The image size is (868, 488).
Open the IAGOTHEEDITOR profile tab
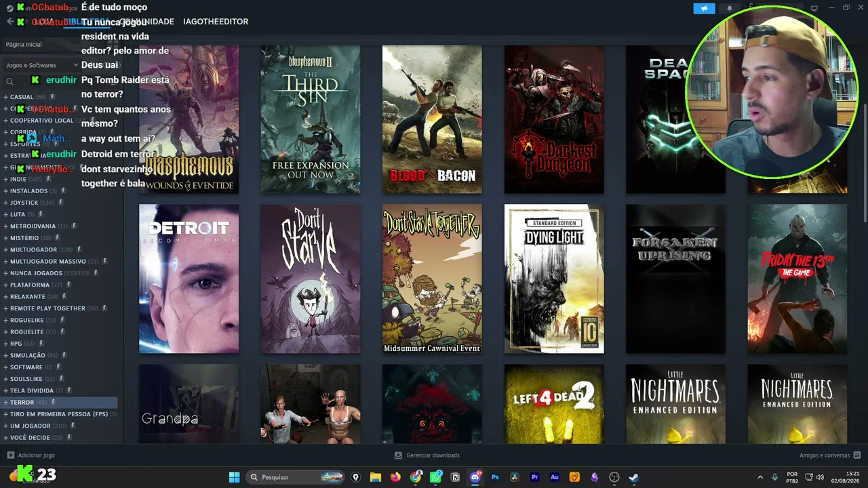(x=216, y=22)
